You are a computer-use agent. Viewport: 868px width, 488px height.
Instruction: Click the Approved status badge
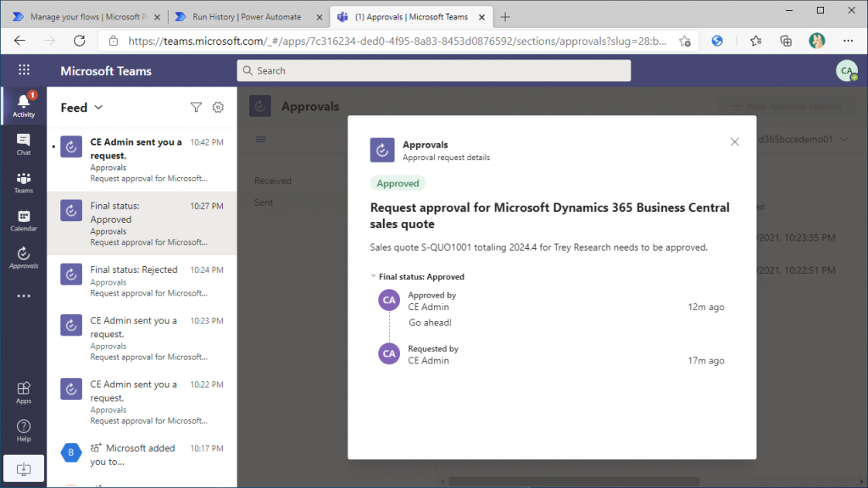pyautogui.click(x=398, y=183)
